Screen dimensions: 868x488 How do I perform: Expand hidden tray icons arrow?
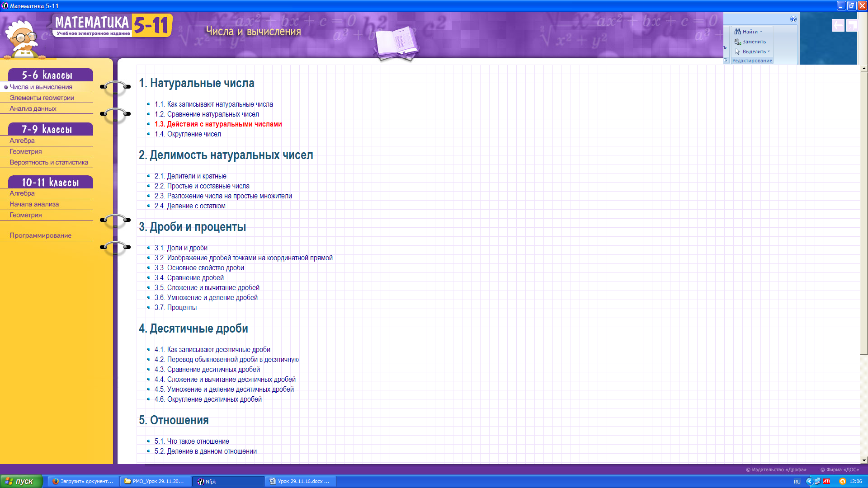(x=809, y=481)
